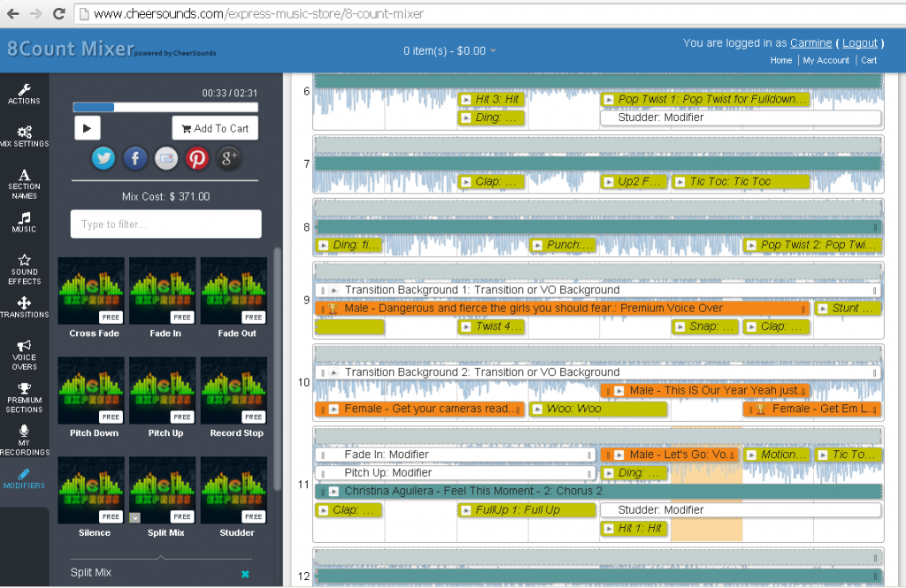This screenshot has width=906, height=588.
Task: Click the browser address bar
Action: pyautogui.click(x=491, y=13)
